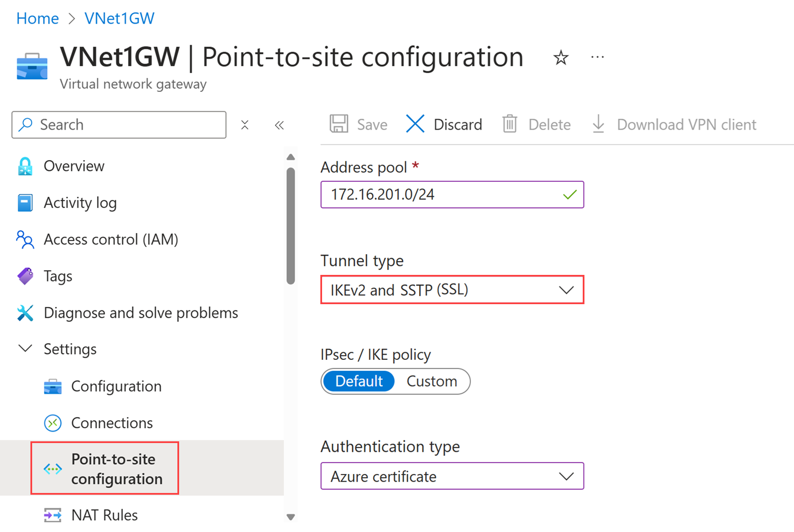
Task: Select Default IPsec / IKE policy
Action: coord(359,382)
